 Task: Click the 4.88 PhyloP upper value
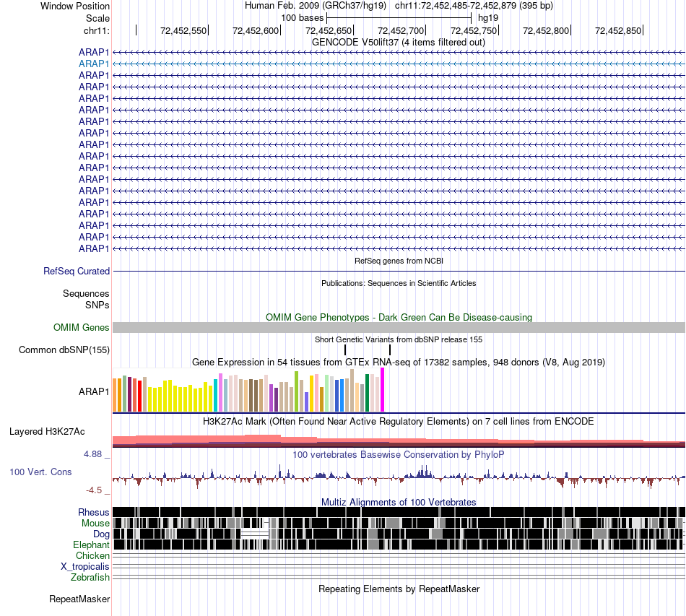coord(92,454)
